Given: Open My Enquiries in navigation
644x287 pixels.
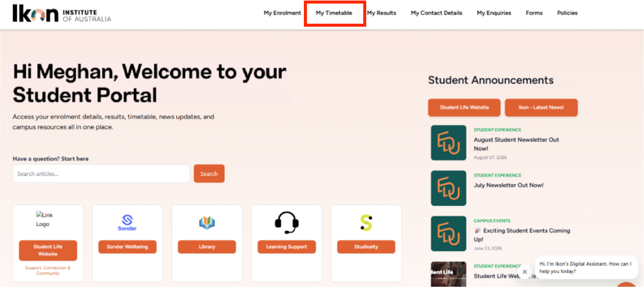Looking at the screenshot, I should 494,13.
